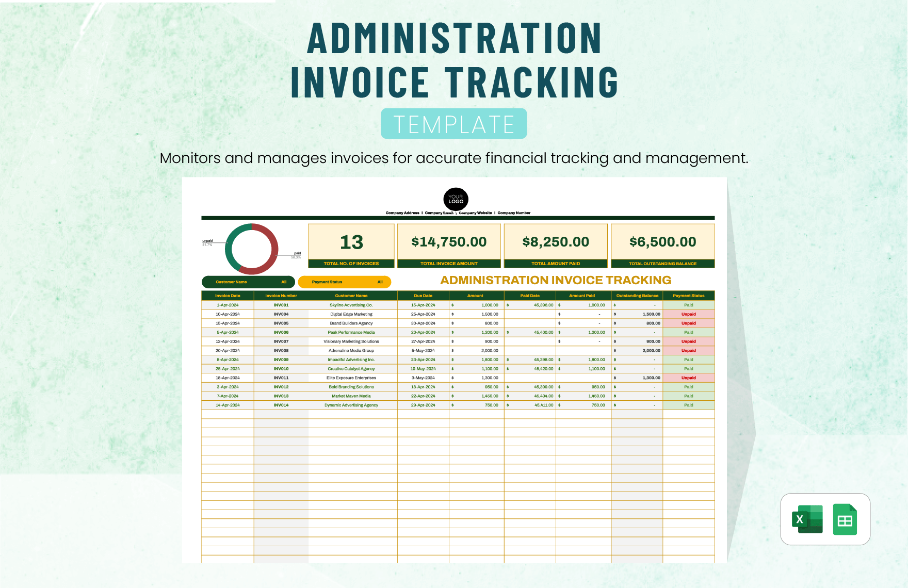Click the subtitle about monitoring invoices
Image resolution: width=908 pixels, height=588 pixels.
tap(454, 158)
